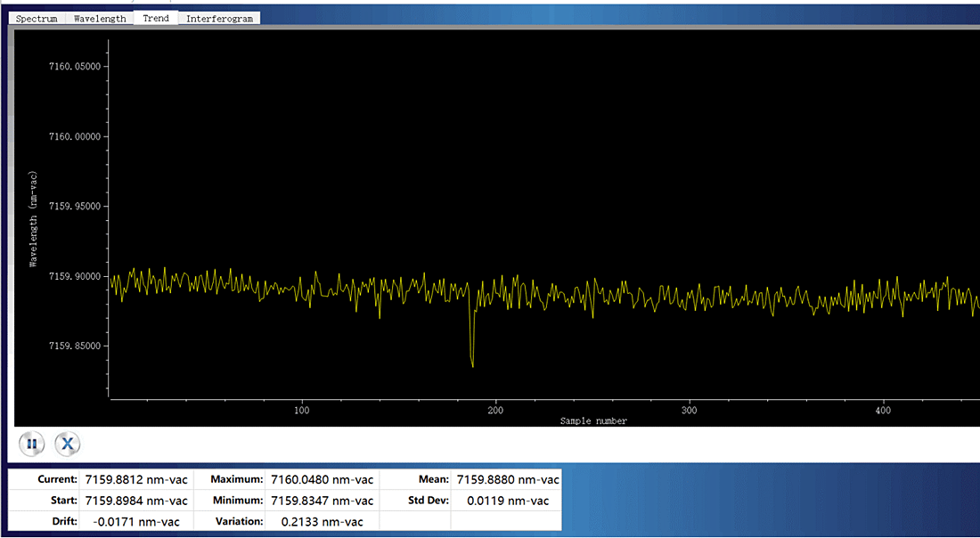980x538 pixels.
Task: Go to the Interferogram tab
Action: pyautogui.click(x=219, y=18)
